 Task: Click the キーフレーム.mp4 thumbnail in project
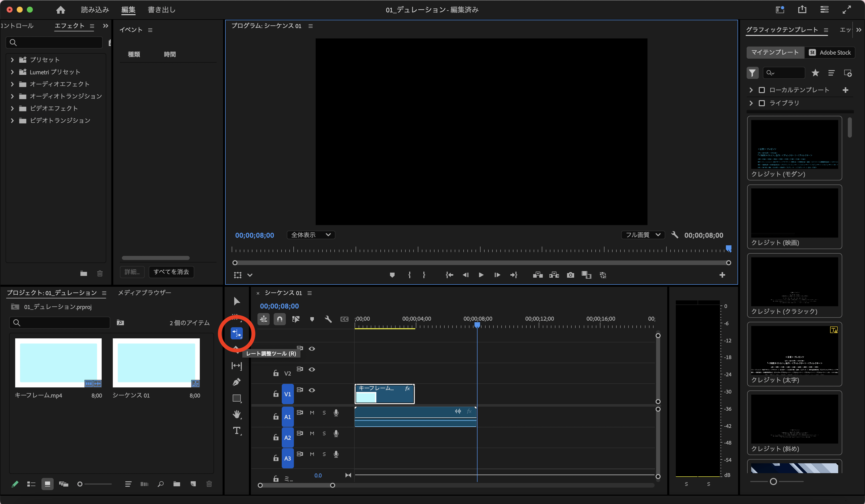(x=58, y=363)
